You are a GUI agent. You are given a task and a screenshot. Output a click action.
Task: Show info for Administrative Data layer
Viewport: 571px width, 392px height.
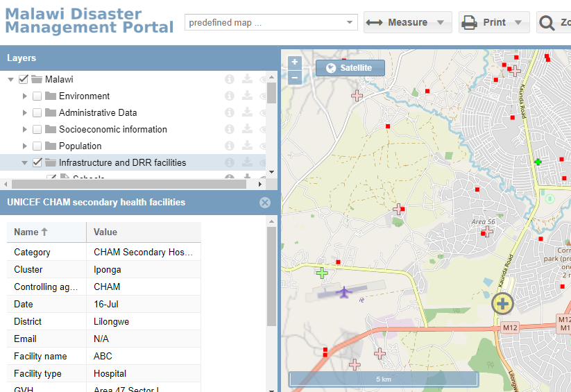[230, 112]
